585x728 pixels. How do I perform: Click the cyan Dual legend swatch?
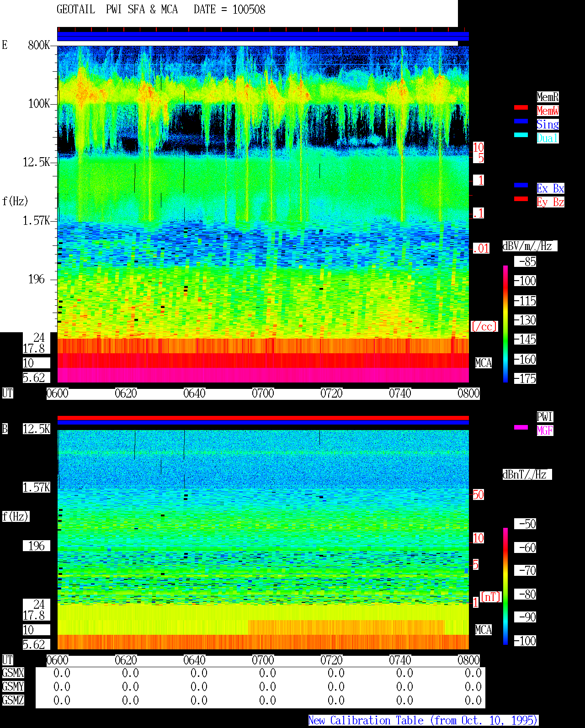pyautogui.click(x=521, y=135)
